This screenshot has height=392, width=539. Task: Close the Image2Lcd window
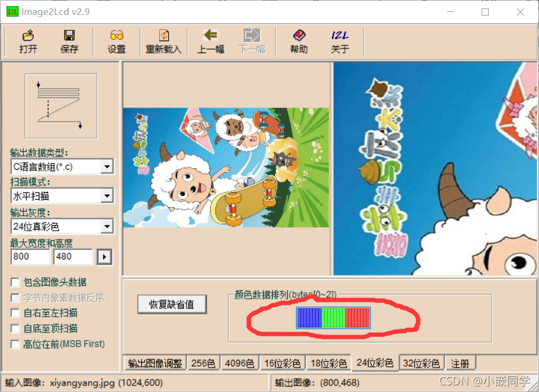(520, 12)
